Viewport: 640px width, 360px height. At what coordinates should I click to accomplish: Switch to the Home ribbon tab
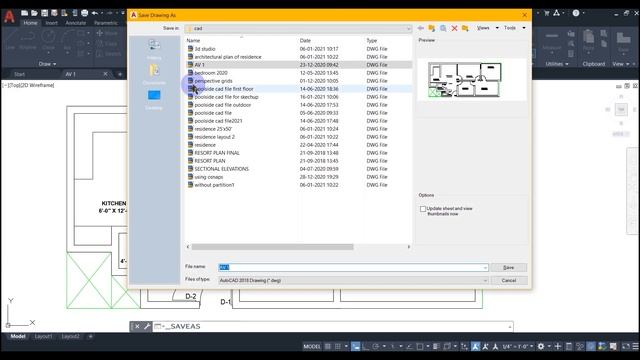tap(30, 23)
